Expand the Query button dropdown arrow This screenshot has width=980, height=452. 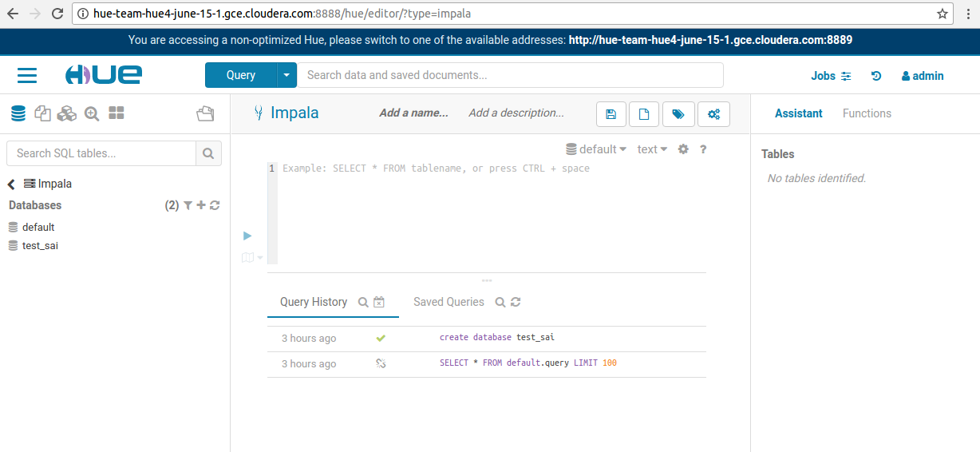tap(286, 75)
